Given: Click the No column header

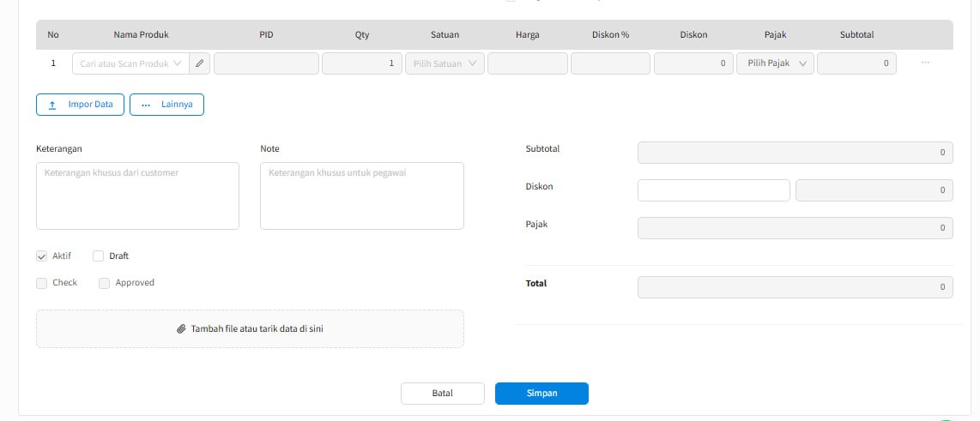Looking at the screenshot, I should pos(53,35).
